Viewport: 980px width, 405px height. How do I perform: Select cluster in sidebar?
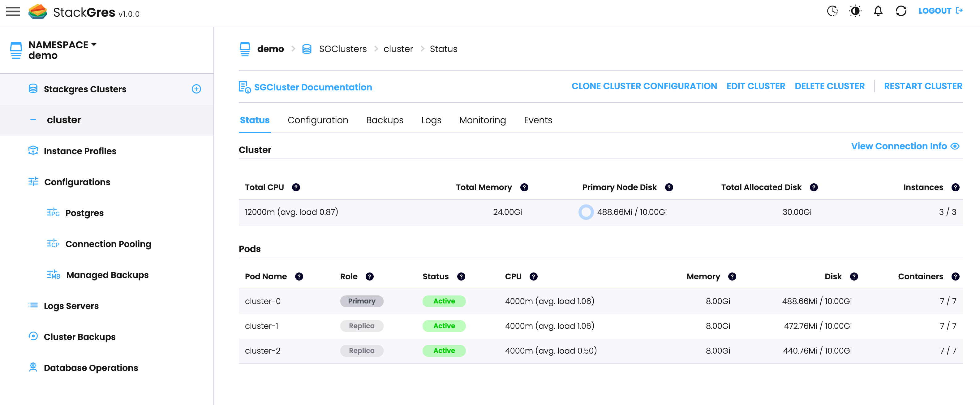(64, 120)
